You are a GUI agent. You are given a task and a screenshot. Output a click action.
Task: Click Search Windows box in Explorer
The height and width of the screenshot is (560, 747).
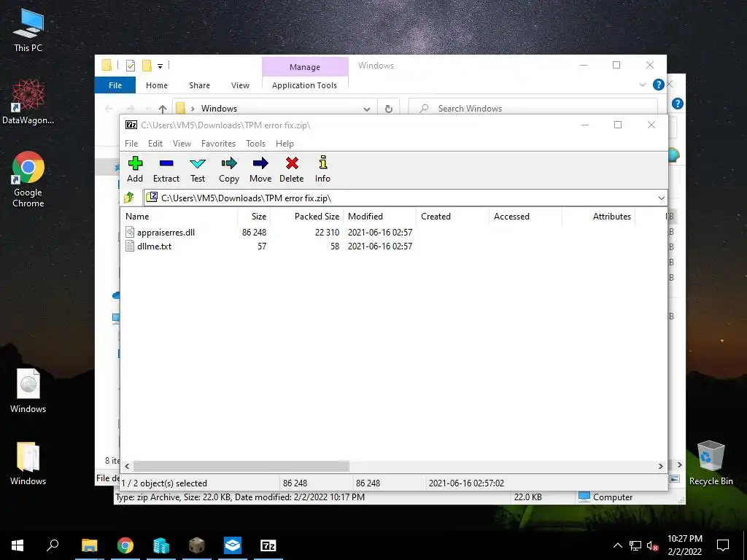(x=533, y=109)
